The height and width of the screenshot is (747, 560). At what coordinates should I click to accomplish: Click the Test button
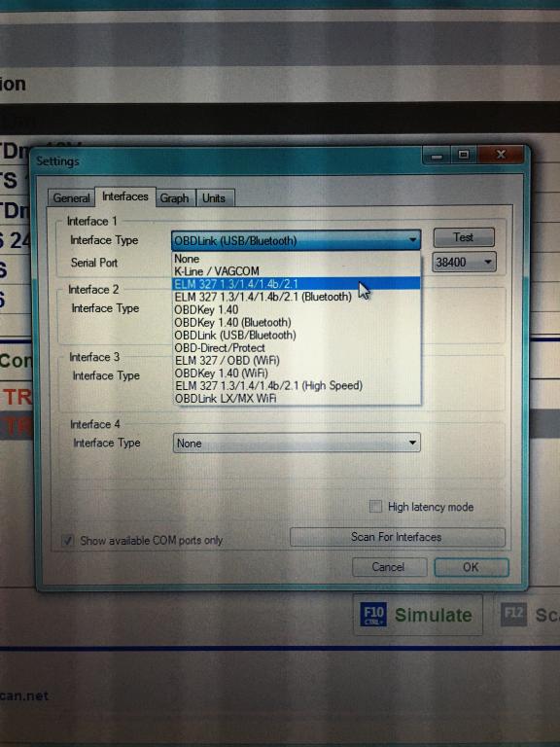click(x=464, y=237)
